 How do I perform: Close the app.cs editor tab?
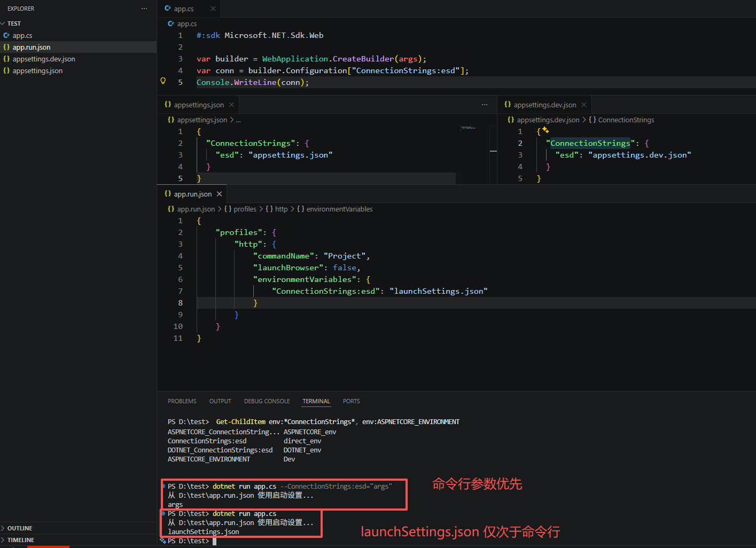click(213, 9)
